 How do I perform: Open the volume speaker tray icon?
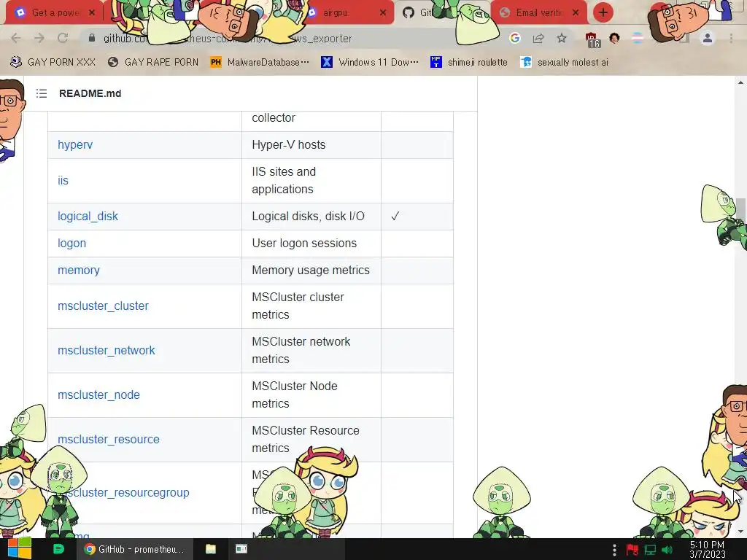point(667,550)
